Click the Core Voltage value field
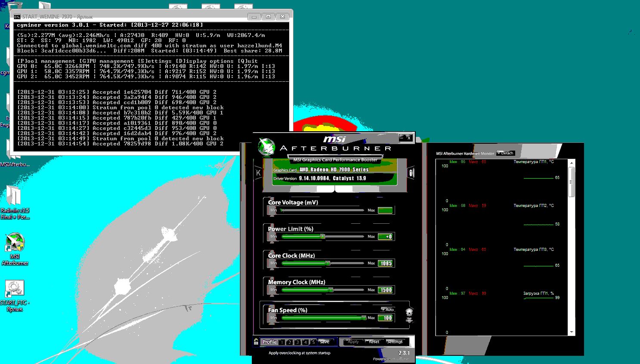 coord(385,210)
